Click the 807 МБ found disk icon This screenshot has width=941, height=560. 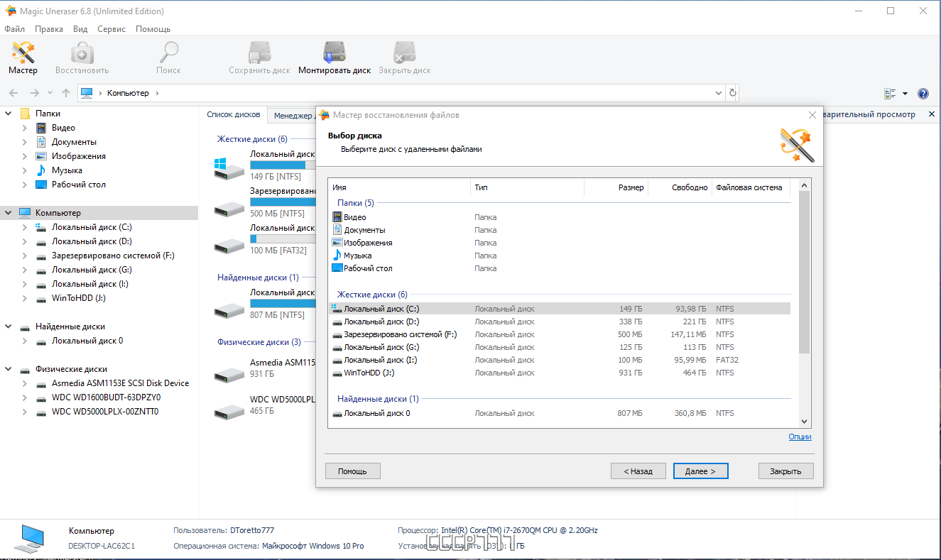tap(229, 309)
